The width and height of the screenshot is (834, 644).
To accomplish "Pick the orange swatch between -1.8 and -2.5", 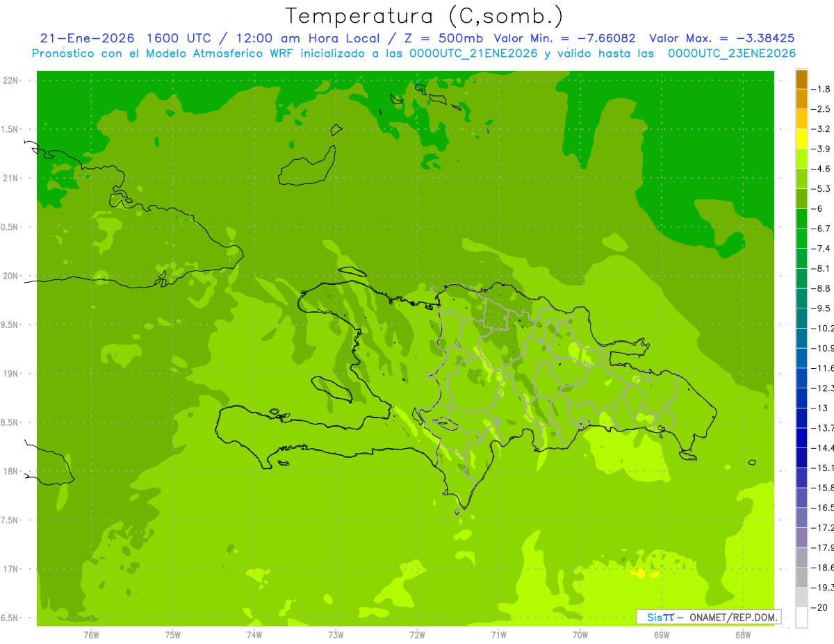I will tap(801, 99).
